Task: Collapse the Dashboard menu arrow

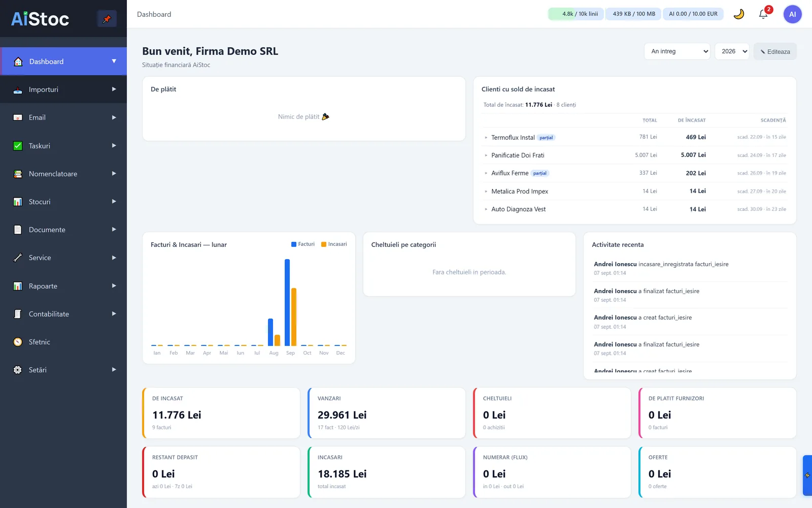Action: [114, 61]
